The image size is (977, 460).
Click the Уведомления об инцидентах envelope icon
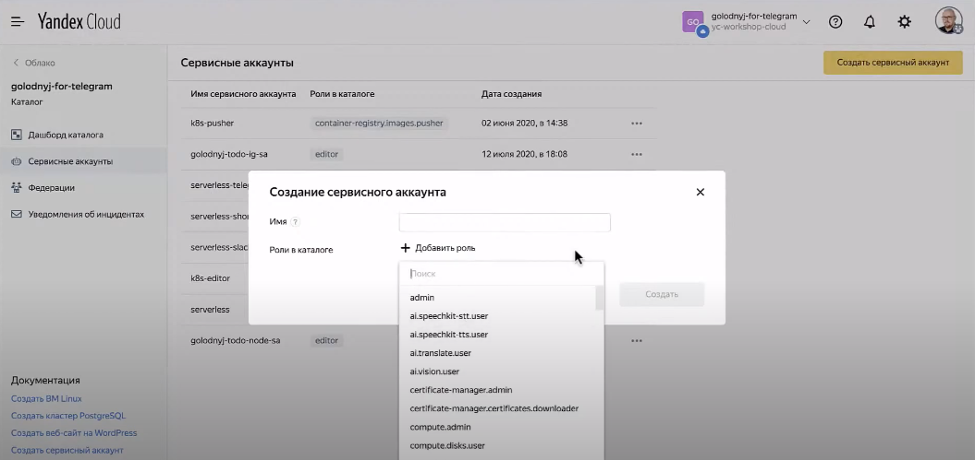[x=16, y=214]
